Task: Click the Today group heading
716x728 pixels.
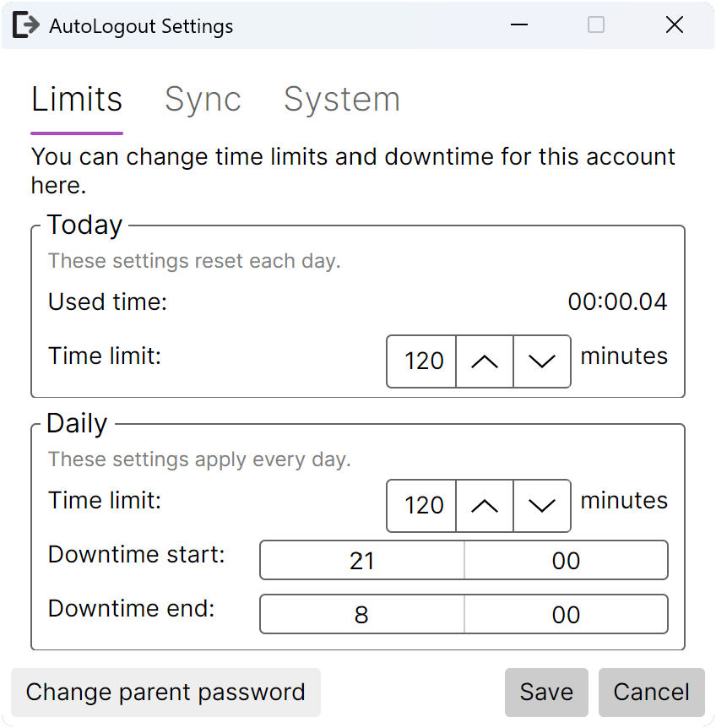Action: 85,225
